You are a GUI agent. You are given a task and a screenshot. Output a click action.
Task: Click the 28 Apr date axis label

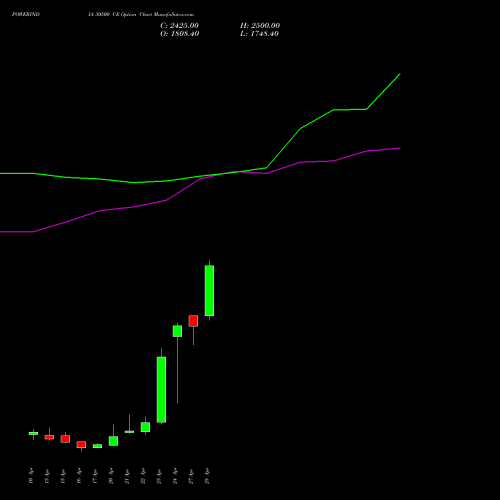pos(207,476)
